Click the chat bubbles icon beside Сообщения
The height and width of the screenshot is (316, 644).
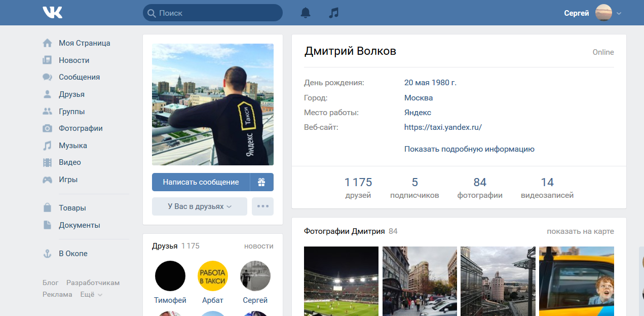tap(47, 77)
